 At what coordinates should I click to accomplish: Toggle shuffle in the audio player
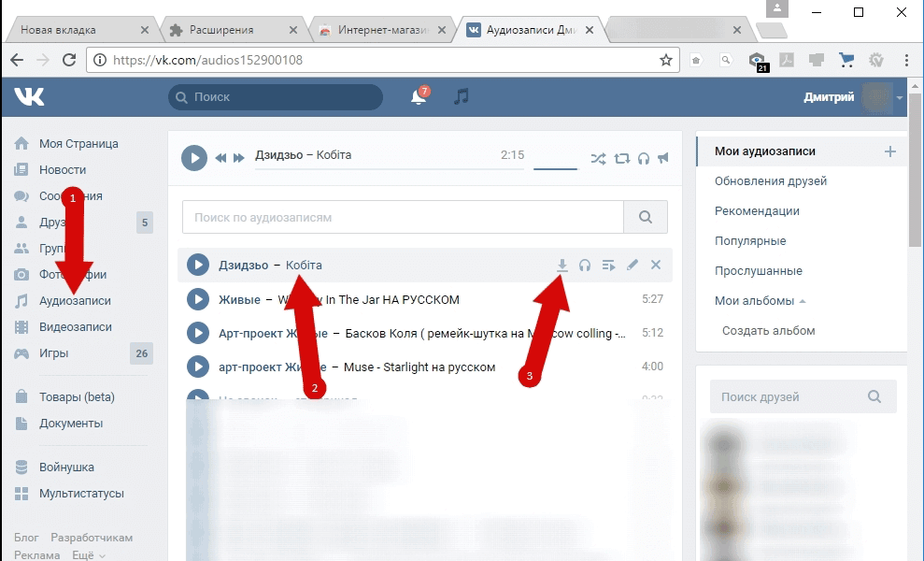[x=598, y=158]
